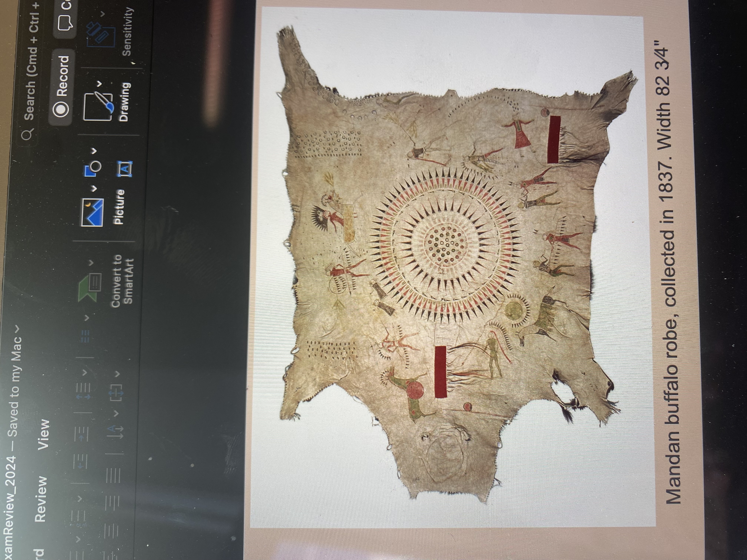Open the Align Text dropdown arrow
The width and height of the screenshot is (747, 560).
click(117, 374)
